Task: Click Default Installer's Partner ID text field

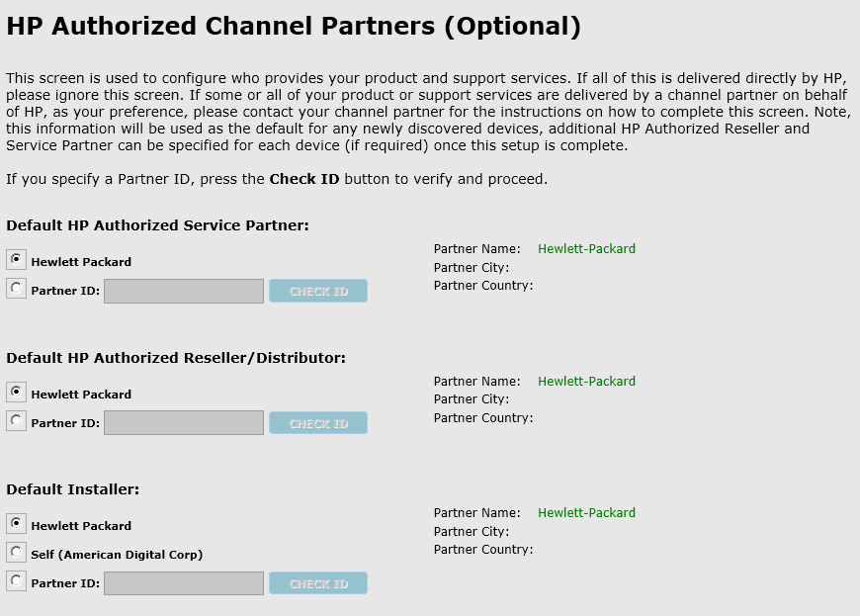Action: [x=184, y=583]
